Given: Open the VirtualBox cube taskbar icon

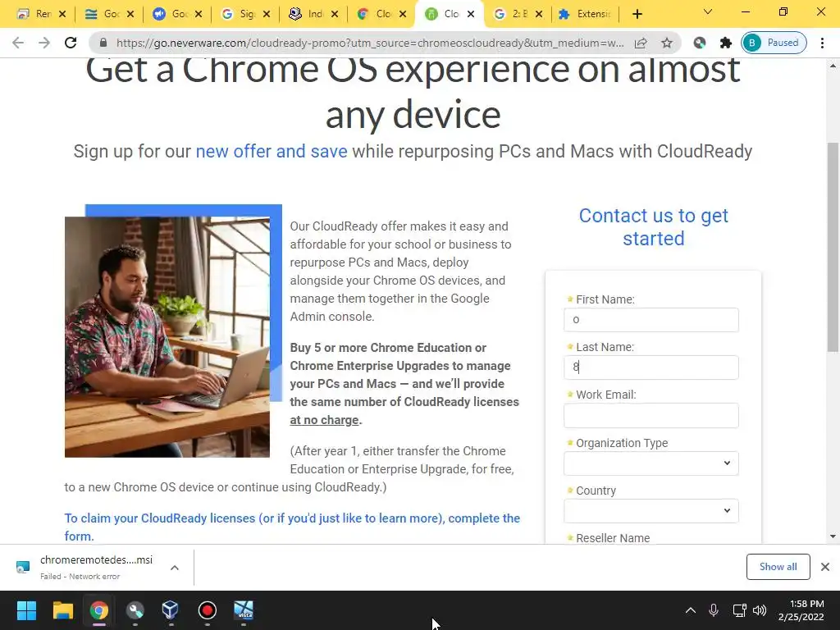Looking at the screenshot, I should 171,610.
